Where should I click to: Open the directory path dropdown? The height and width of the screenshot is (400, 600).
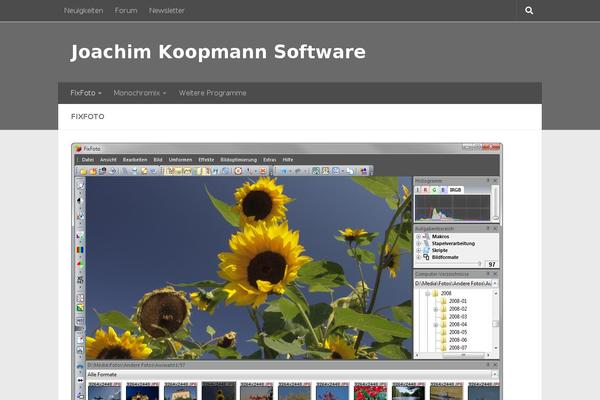(x=495, y=284)
